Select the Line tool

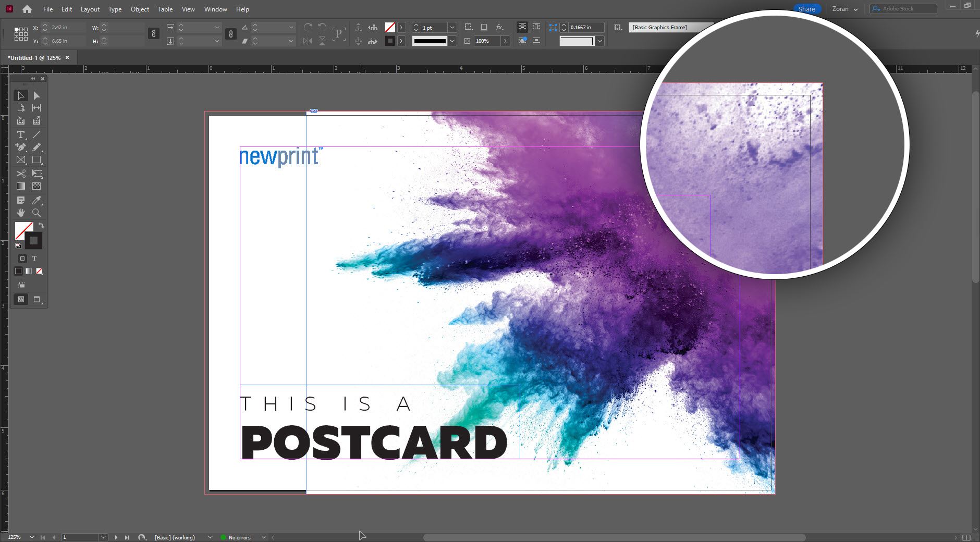click(x=36, y=134)
